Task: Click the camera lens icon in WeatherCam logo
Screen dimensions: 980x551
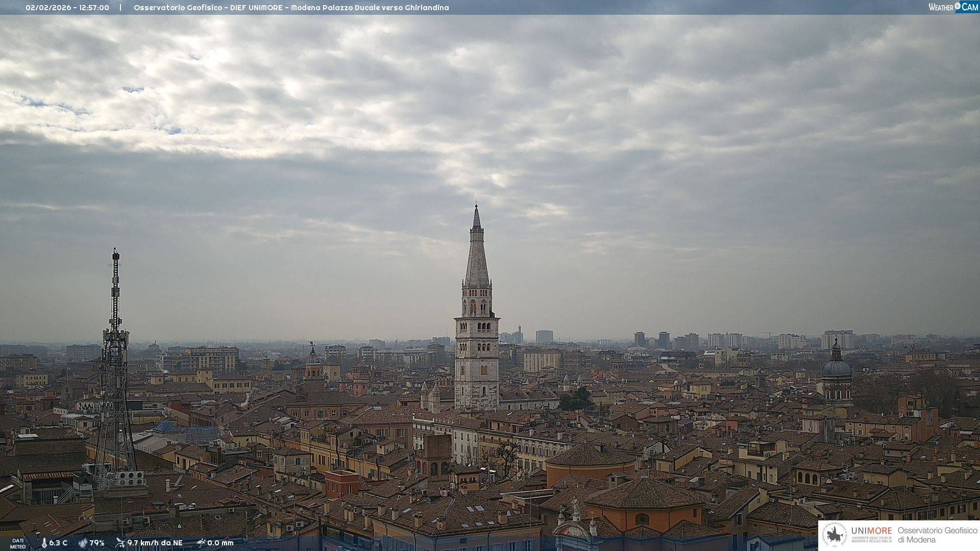Action: click(958, 6)
